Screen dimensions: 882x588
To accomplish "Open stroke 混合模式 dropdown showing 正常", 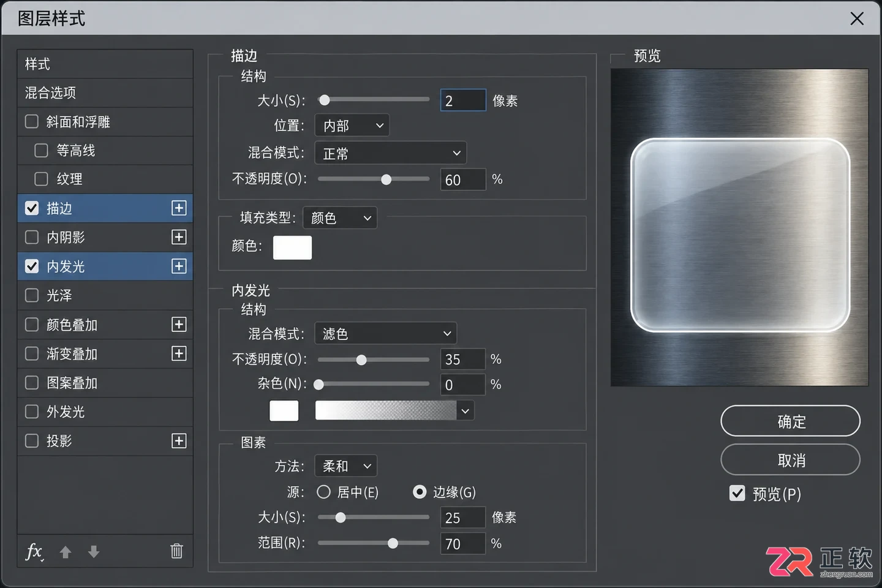I will pos(391,153).
